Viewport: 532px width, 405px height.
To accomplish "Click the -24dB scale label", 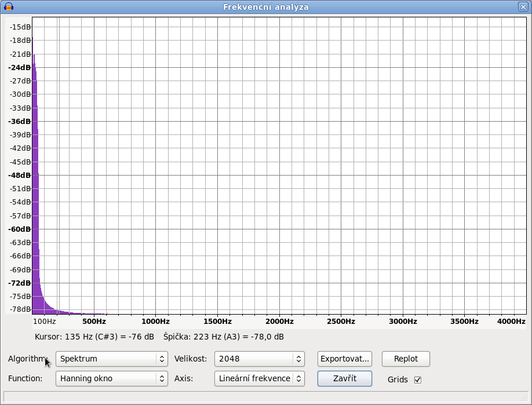I will (x=19, y=67).
